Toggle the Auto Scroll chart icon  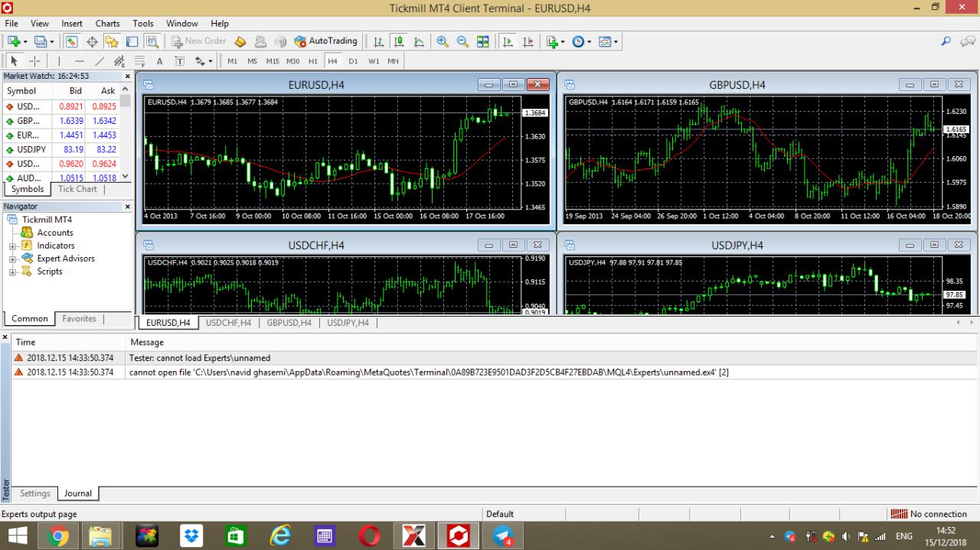pos(508,41)
